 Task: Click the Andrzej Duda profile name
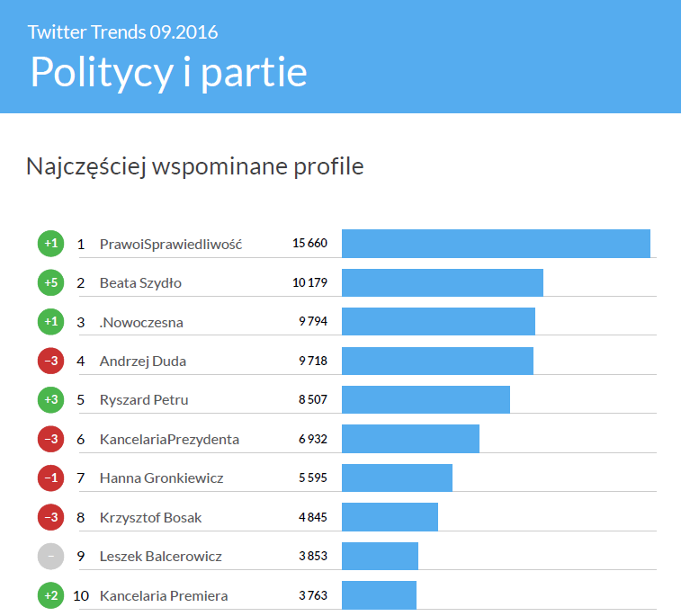coord(143,362)
